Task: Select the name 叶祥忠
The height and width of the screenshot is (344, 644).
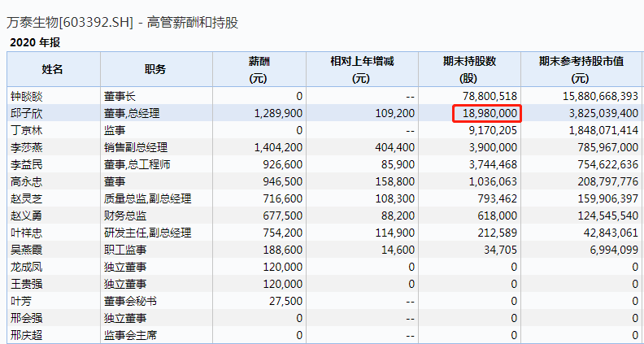Action: pos(27,233)
